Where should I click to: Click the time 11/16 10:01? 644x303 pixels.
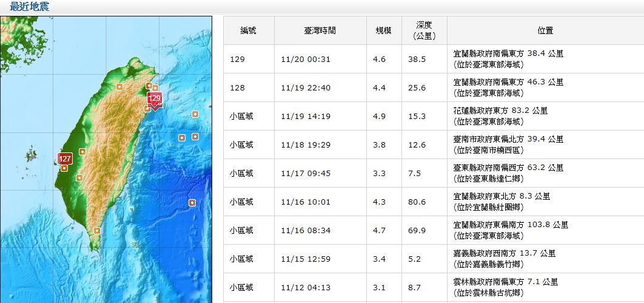point(306,202)
